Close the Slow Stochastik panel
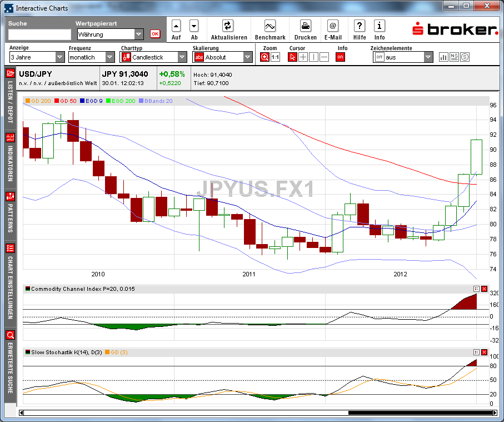The height and width of the screenshot is (422, 504). (484, 352)
